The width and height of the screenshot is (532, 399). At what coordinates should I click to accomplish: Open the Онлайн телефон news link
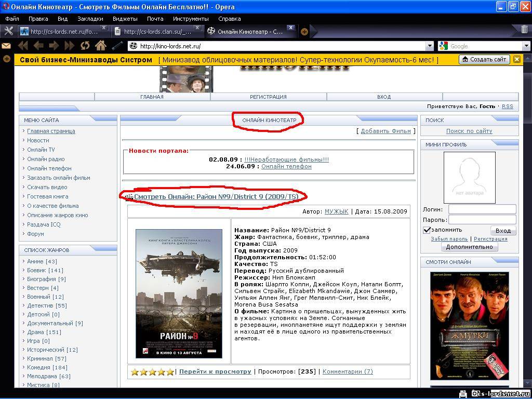pos(286,166)
